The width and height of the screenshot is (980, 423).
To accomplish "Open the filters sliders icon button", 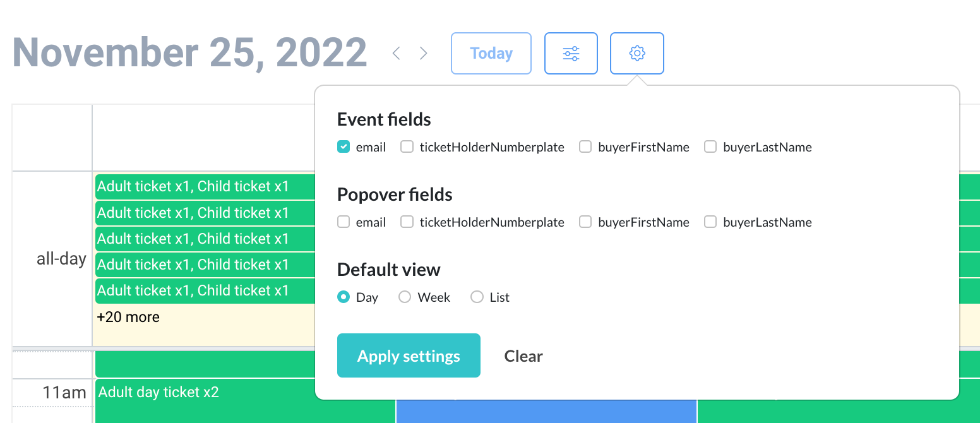I will click(x=571, y=54).
